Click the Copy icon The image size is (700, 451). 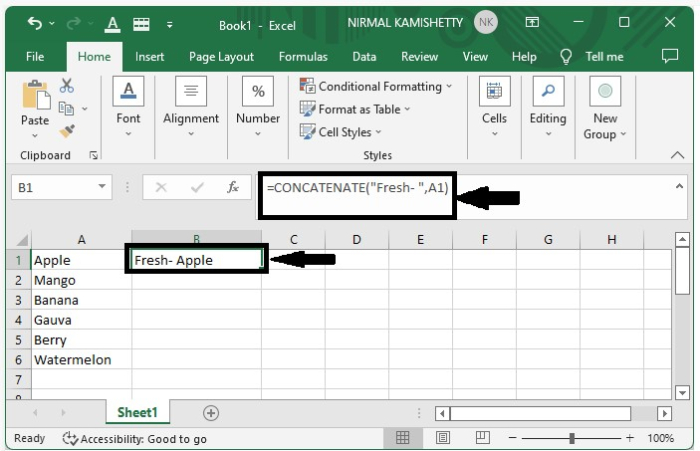[x=67, y=108]
